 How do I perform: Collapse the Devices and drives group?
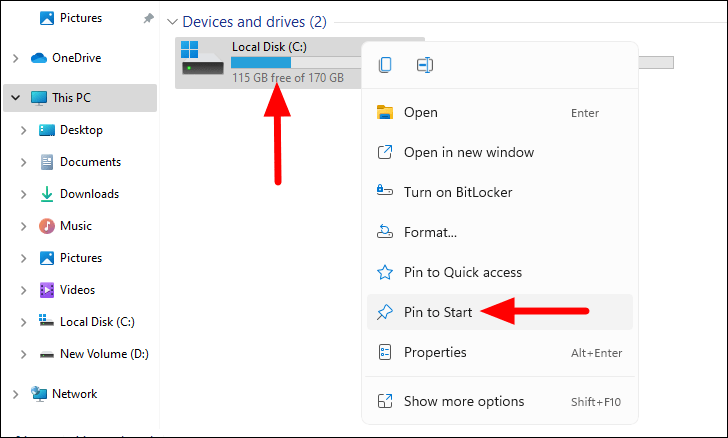tap(172, 22)
